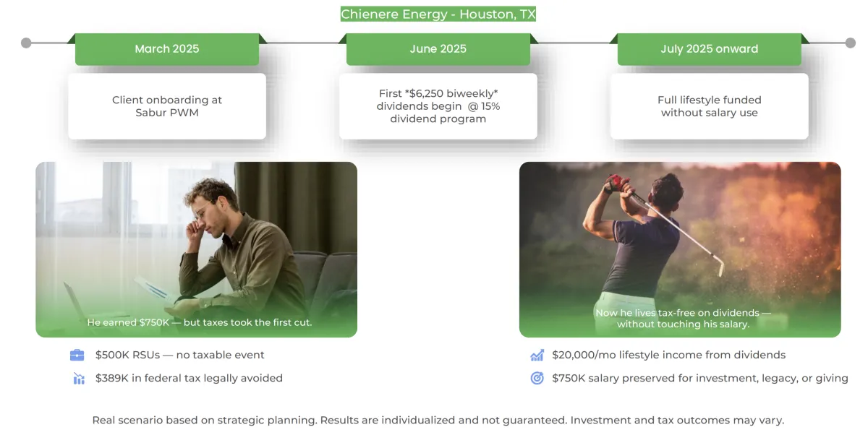Click the $750K salary preserved text
The image size is (868, 435).
pyautogui.click(x=699, y=378)
